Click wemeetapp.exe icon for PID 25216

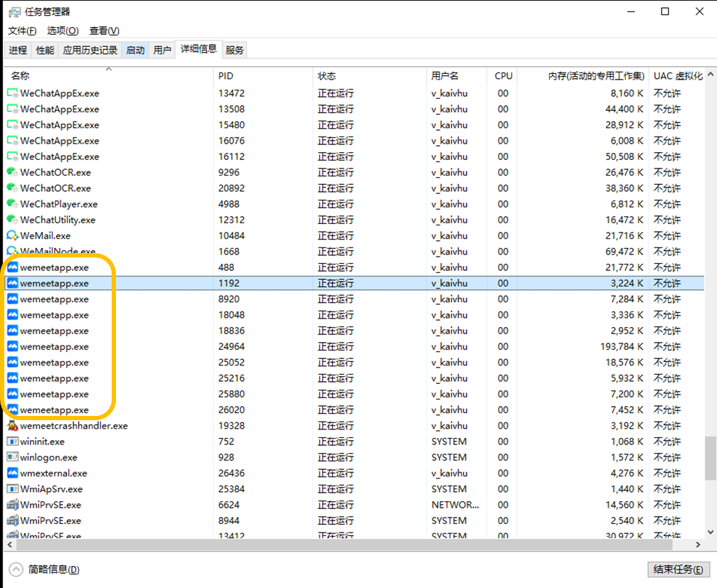pos(13,378)
